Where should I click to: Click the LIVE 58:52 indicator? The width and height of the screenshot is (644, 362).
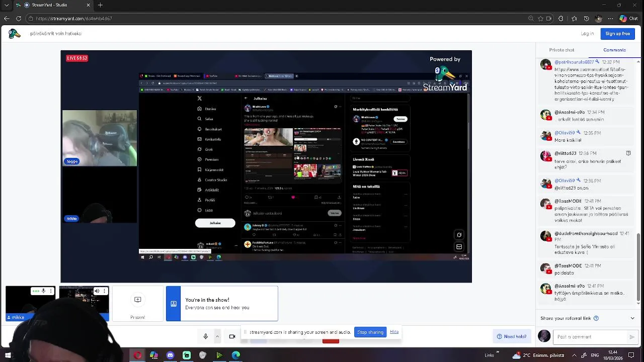77,58
